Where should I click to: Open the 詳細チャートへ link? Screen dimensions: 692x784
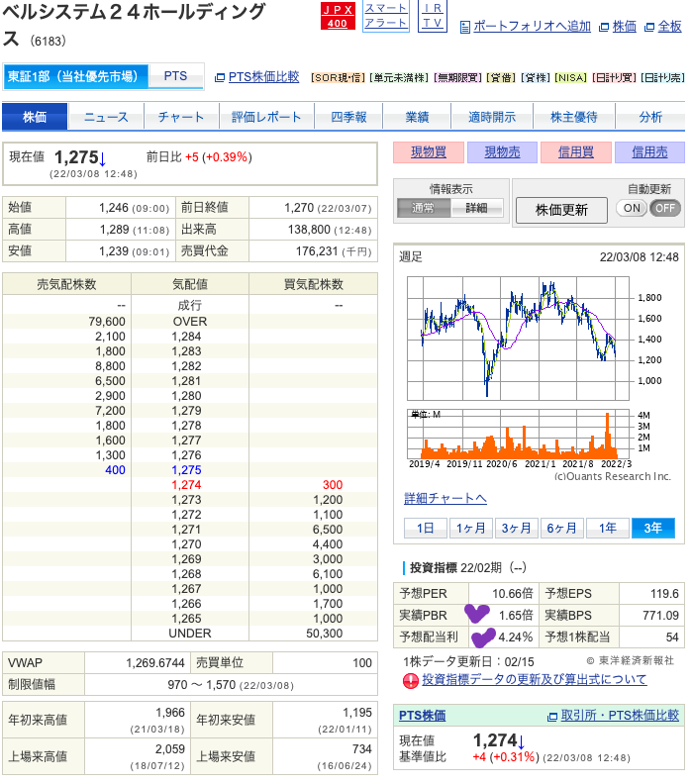445,499
